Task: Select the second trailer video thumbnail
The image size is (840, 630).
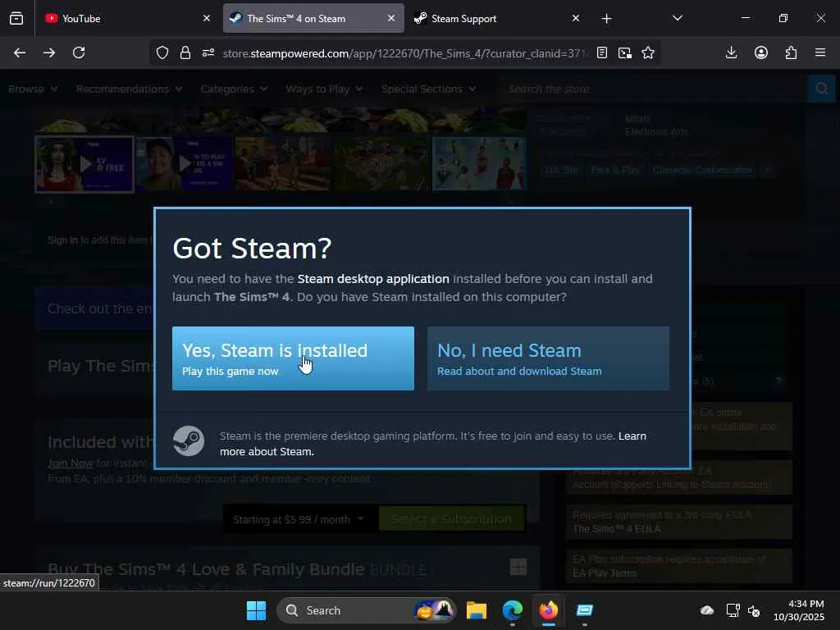Action: (x=184, y=164)
